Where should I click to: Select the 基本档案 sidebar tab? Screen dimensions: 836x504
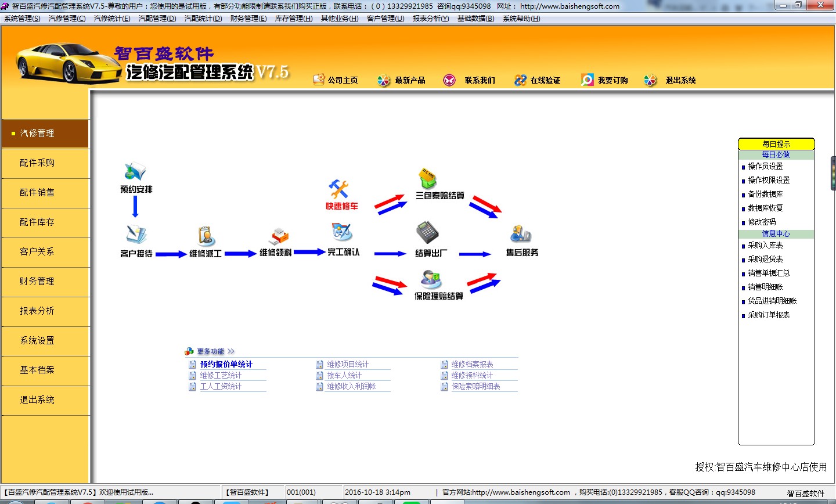[x=45, y=370]
